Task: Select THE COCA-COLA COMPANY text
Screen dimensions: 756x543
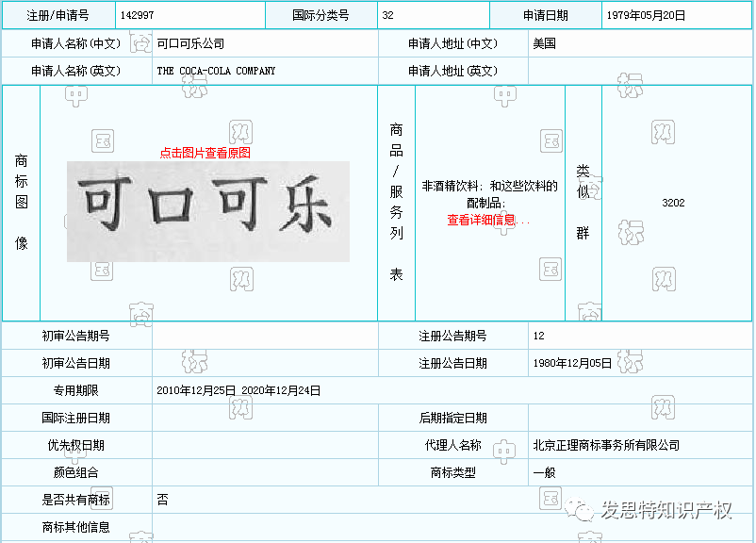Action: (x=216, y=71)
